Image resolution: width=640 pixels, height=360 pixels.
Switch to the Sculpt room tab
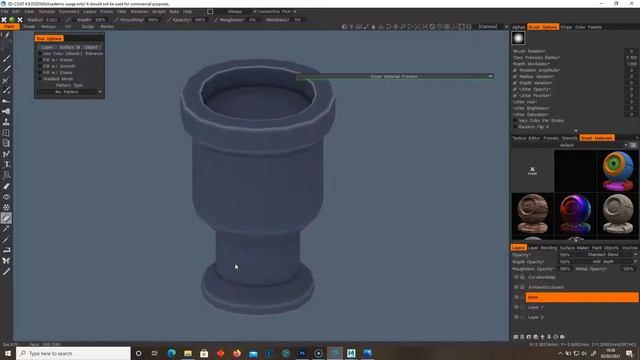click(88, 27)
